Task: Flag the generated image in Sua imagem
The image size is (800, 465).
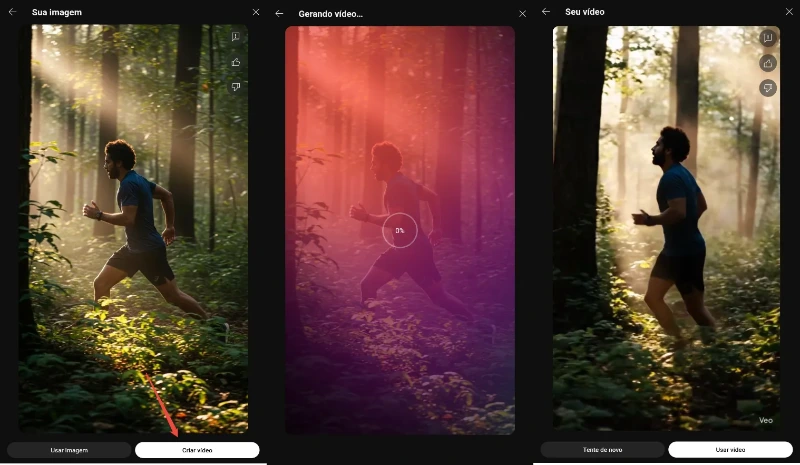Action: coord(236,37)
